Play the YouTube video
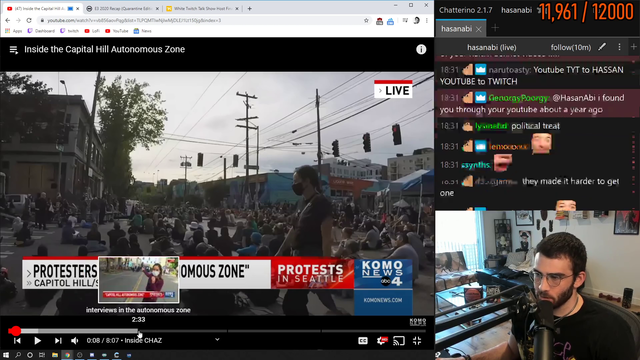This screenshot has height=360, width=640. point(37,340)
